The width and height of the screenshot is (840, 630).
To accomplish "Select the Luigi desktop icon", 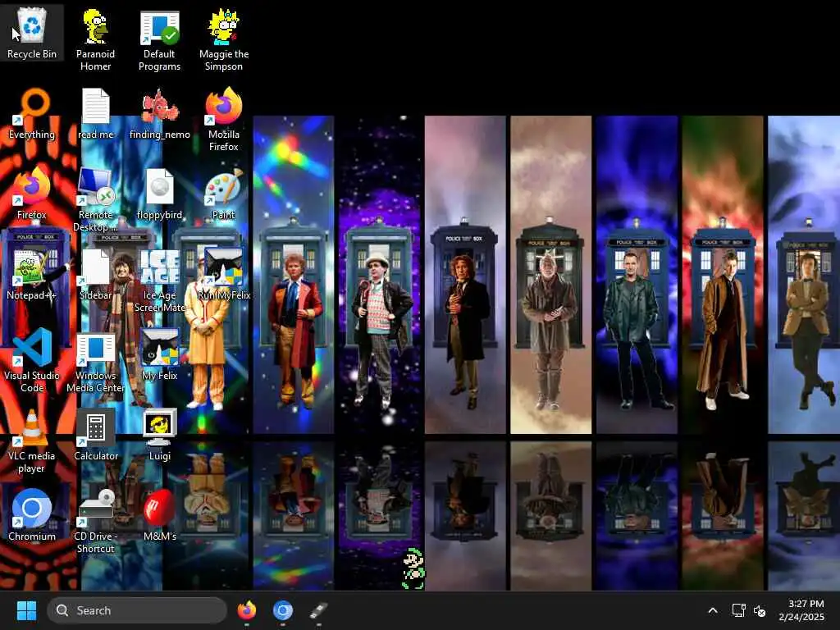I will pyautogui.click(x=159, y=435).
